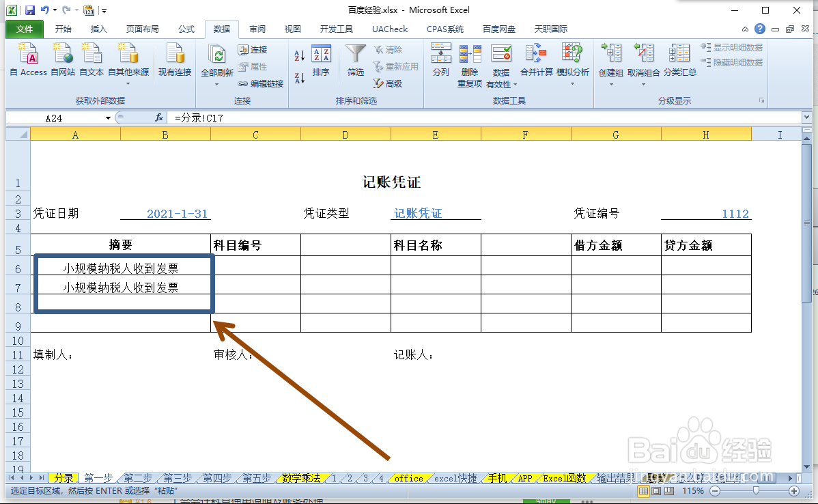Open dropdown under 创建组
This screenshot has height=504, width=818.
tap(611, 84)
